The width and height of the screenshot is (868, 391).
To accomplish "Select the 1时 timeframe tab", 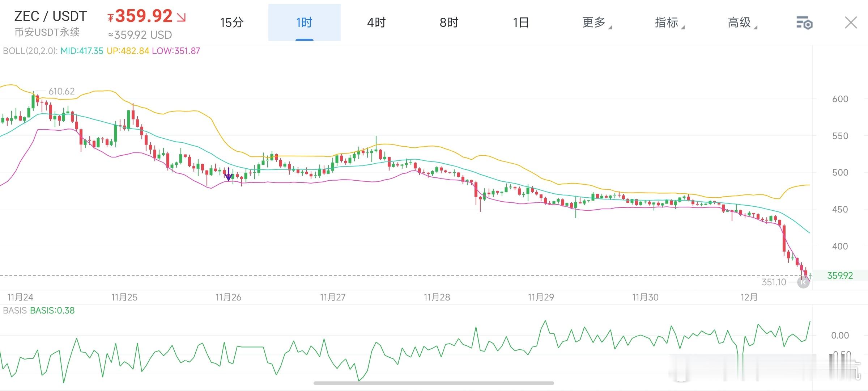I will [304, 22].
